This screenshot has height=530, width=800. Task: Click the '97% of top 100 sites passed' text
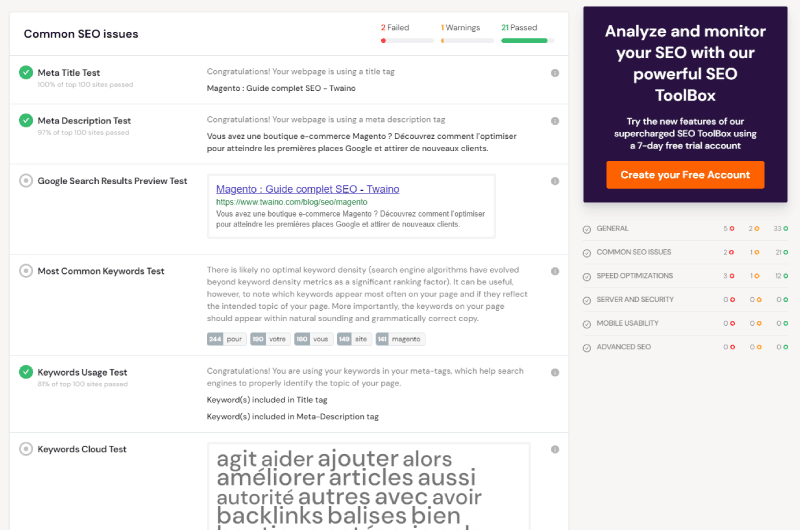point(83,133)
